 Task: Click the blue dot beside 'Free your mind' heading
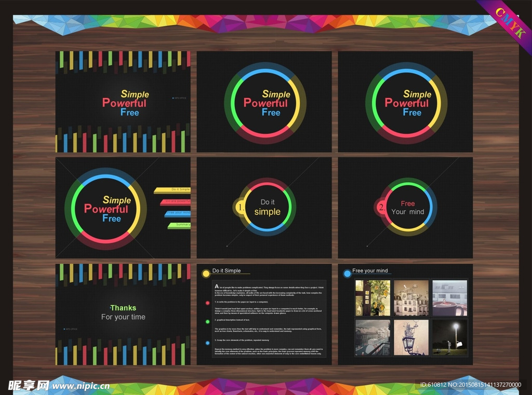(347, 273)
